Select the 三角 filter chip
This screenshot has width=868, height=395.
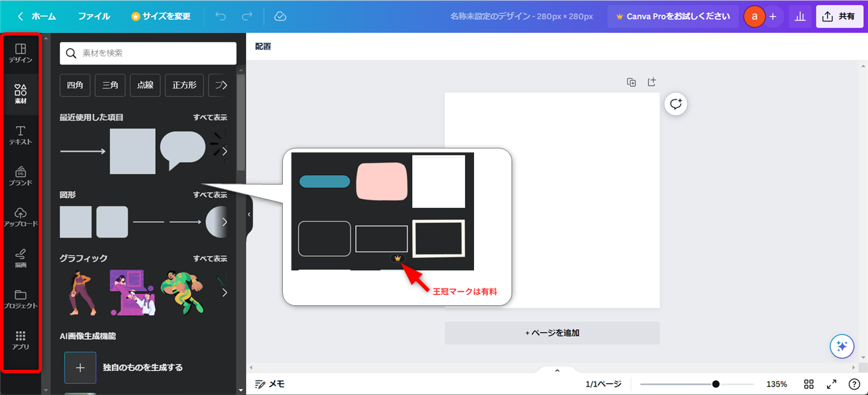point(110,85)
